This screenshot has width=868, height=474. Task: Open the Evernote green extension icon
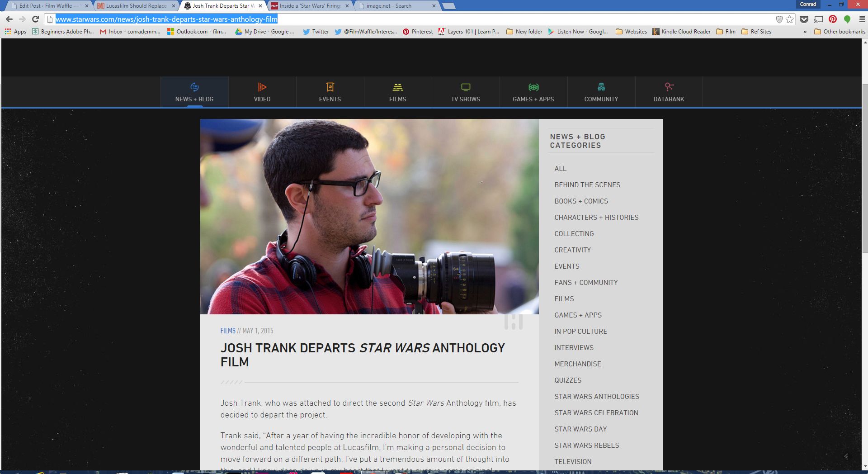coord(847,19)
